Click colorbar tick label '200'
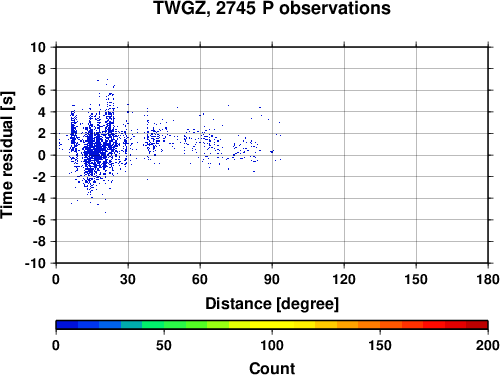The width and height of the screenshot is (500, 375). [x=488, y=345]
